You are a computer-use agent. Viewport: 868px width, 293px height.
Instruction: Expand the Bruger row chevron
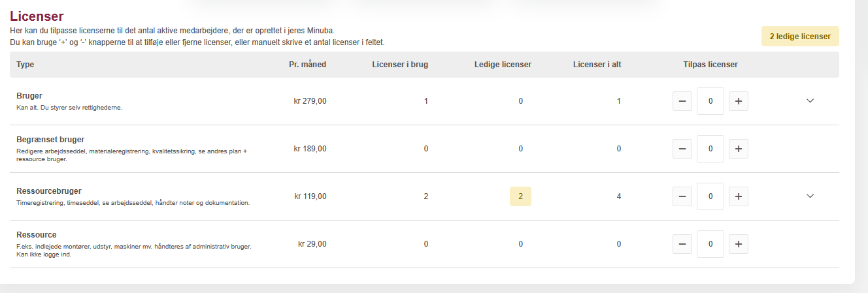pos(810,101)
